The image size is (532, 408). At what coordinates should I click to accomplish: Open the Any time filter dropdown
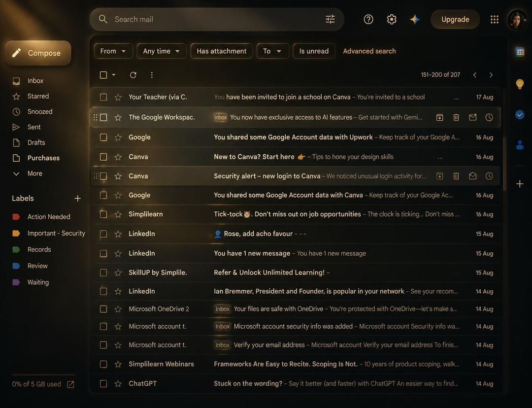pyautogui.click(x=162, y=51)
